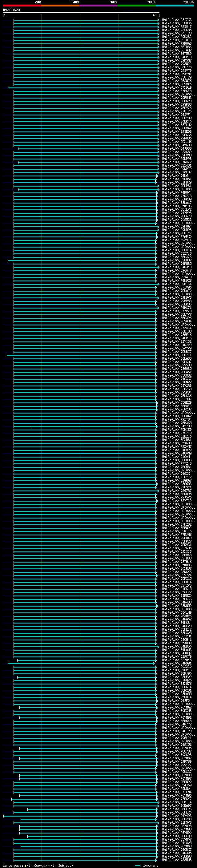Select the UniRef100_P45633 label
This screenshot has width=197, height=868.
(x=176, y=145)
